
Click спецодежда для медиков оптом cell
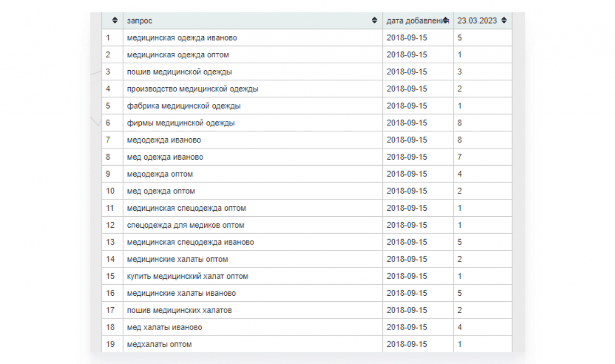pyautogui.click(x=185, y=225)
